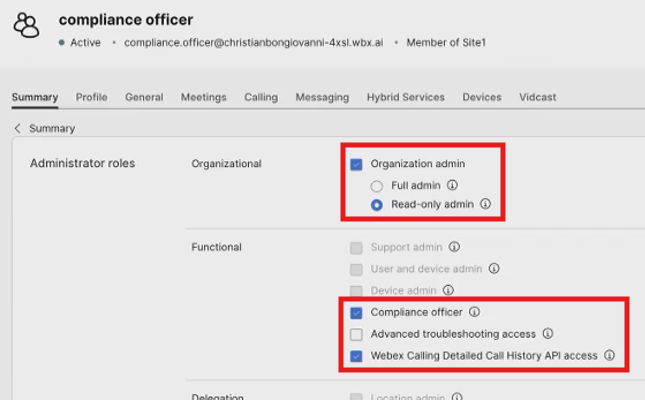The image size is (645, 400).
Task: Open info tooltip for Support admin
Action: [x=454, y=246]
